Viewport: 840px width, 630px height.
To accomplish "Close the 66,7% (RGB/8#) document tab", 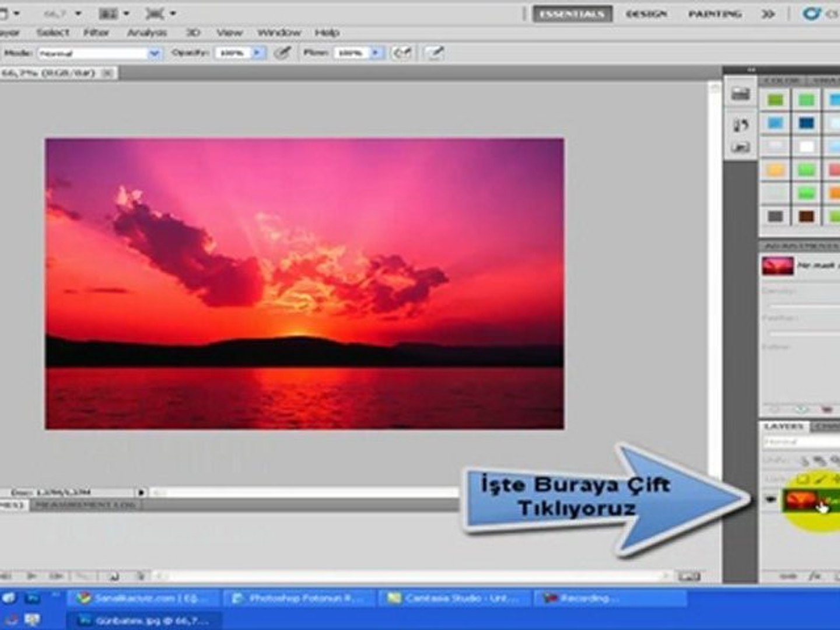I will point(107,73).
